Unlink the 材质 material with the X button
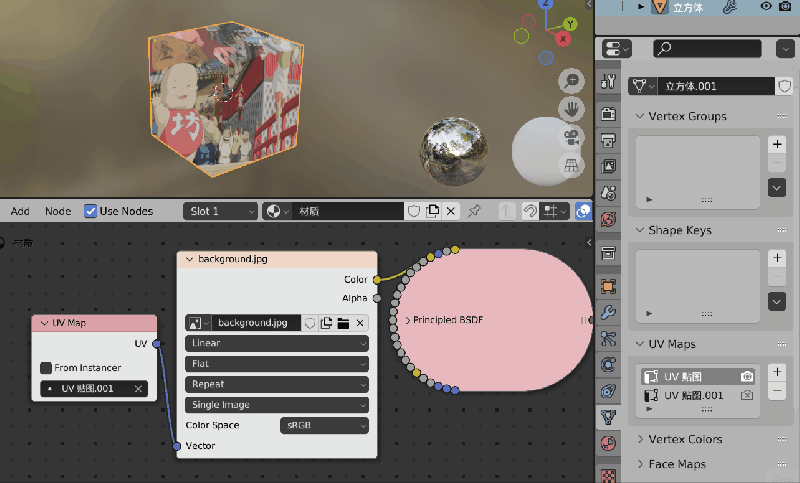 coord(451,211)
